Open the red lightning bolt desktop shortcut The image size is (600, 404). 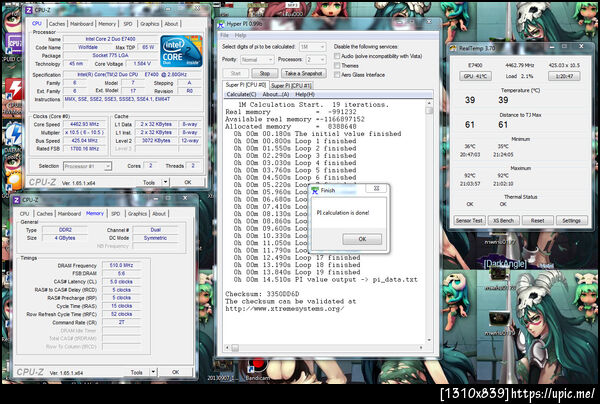click(15, 90)
